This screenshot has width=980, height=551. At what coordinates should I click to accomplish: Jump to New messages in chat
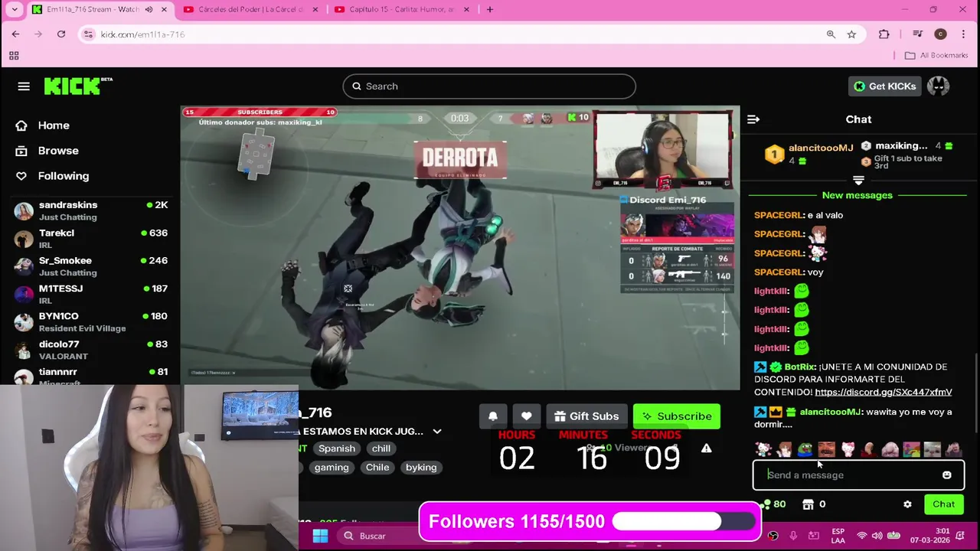(857, 195)
